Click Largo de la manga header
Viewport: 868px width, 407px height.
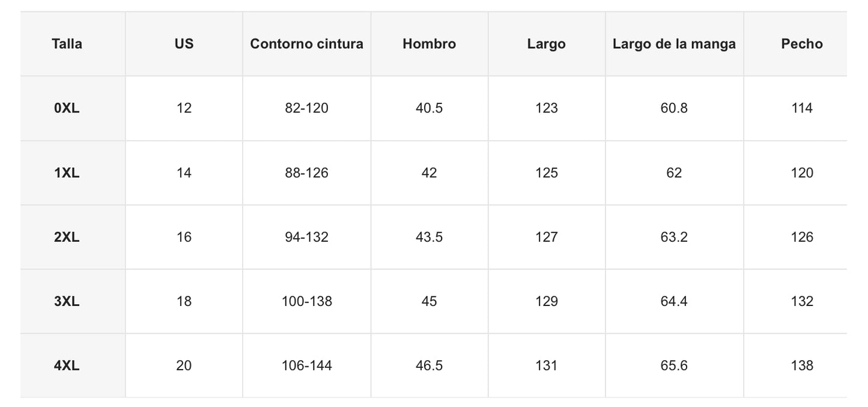click(x=674, y=44)
